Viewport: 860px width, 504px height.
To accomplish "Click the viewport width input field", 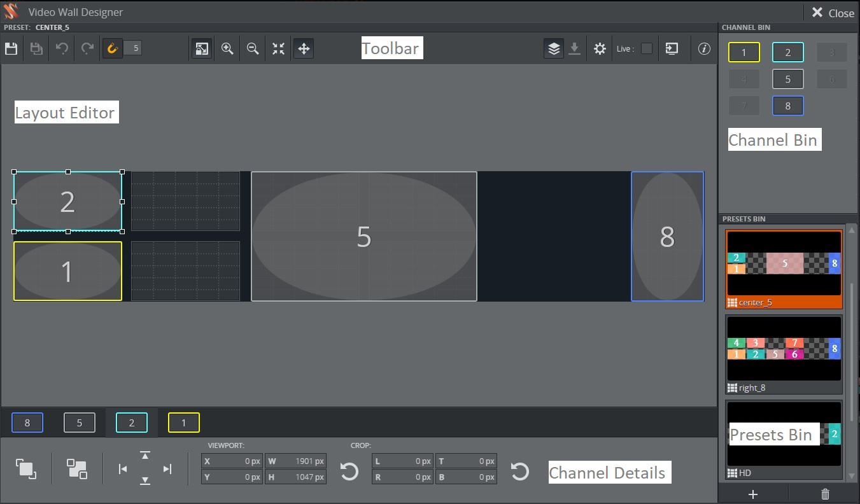I will coord(296,461).
